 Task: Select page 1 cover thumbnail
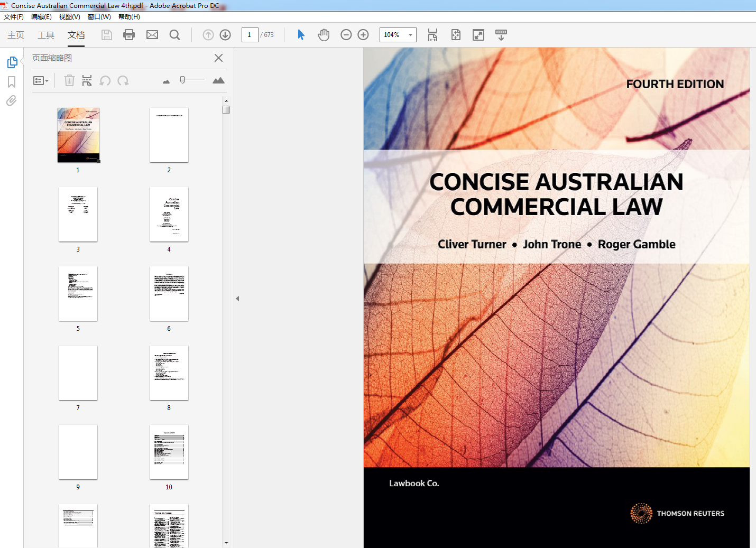tap(78, 135)
